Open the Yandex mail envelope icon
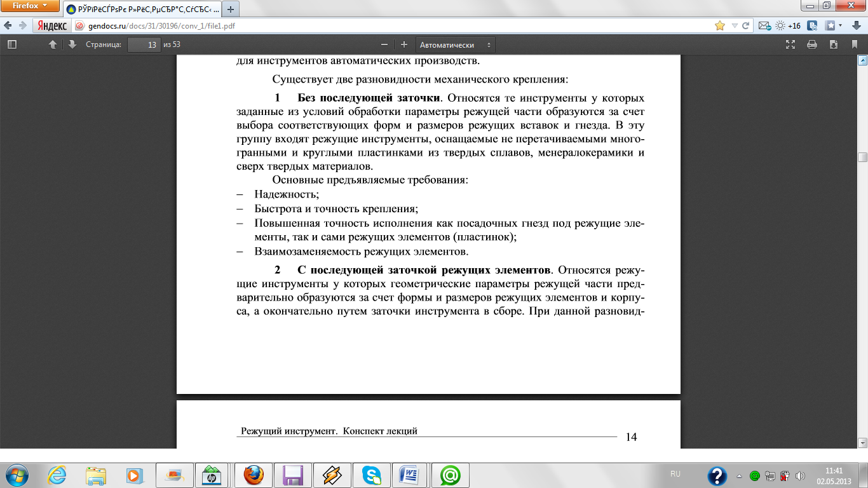 coord(764,26)
